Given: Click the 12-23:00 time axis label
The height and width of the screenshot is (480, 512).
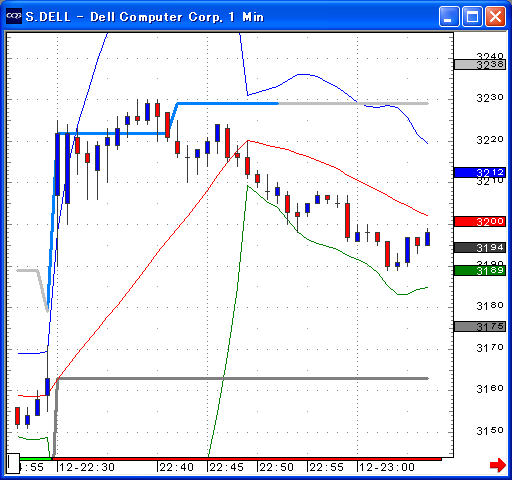Looking at the screenshot, I should pos(387,467).
